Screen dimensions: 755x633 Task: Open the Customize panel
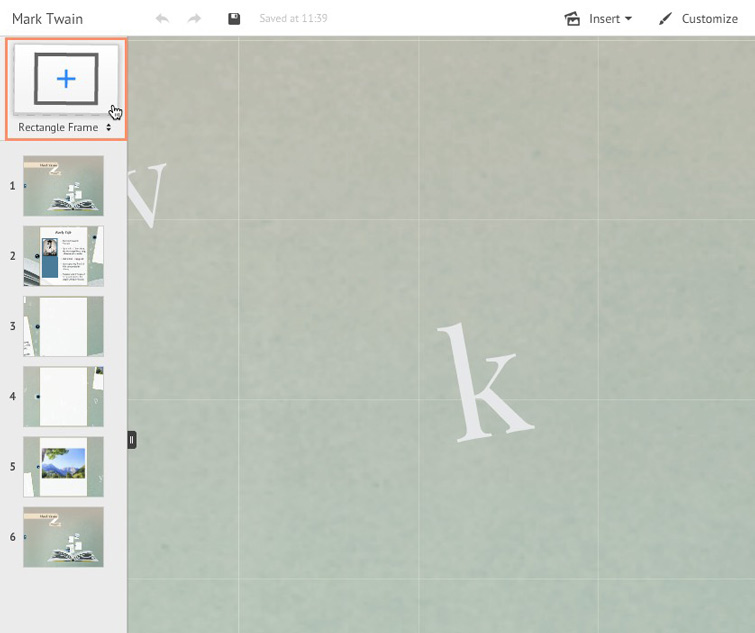point(698,19)
